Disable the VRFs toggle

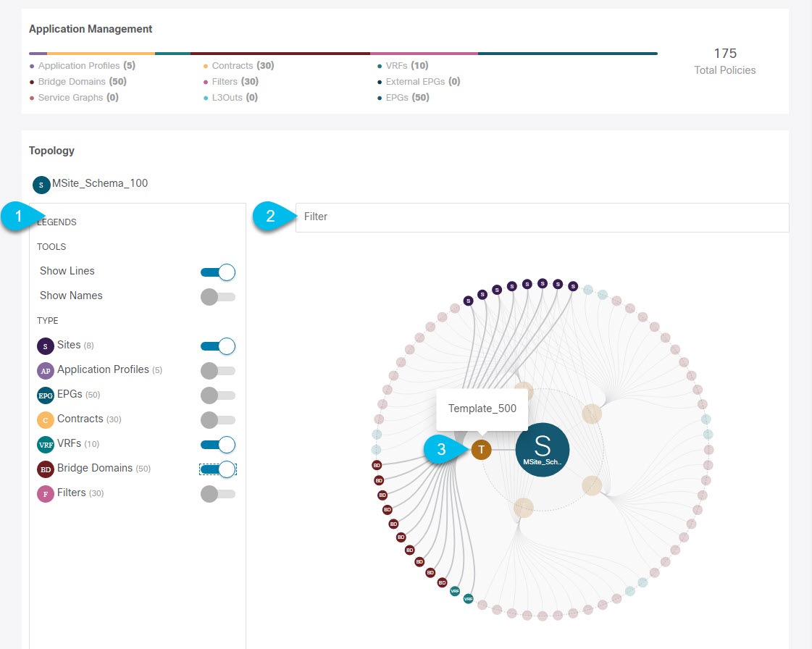218,445
